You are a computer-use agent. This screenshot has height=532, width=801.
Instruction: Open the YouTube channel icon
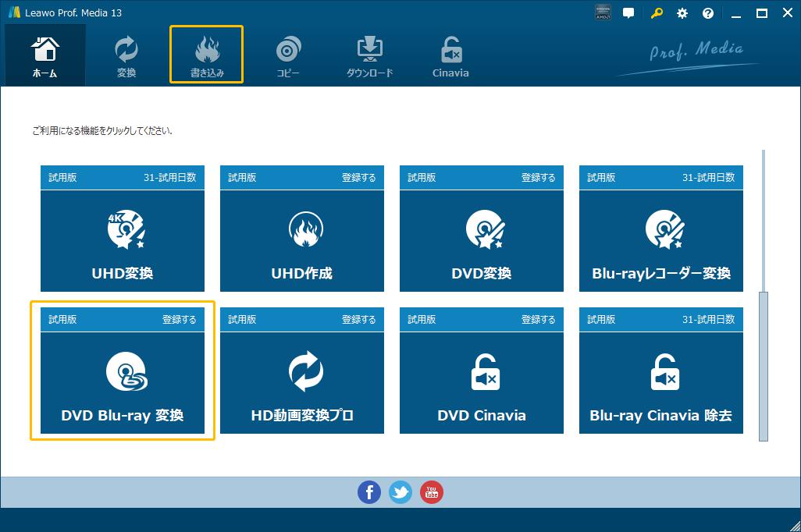pos(432,492)
